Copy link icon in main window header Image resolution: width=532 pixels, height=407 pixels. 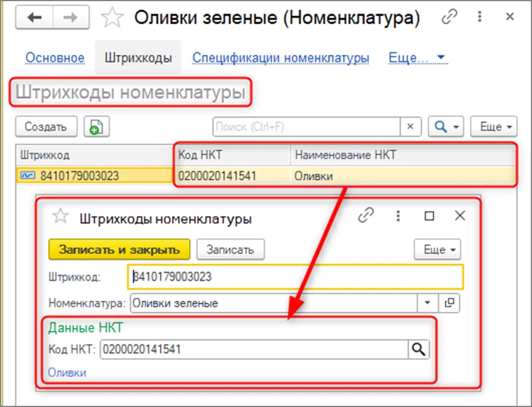point(449,17)
